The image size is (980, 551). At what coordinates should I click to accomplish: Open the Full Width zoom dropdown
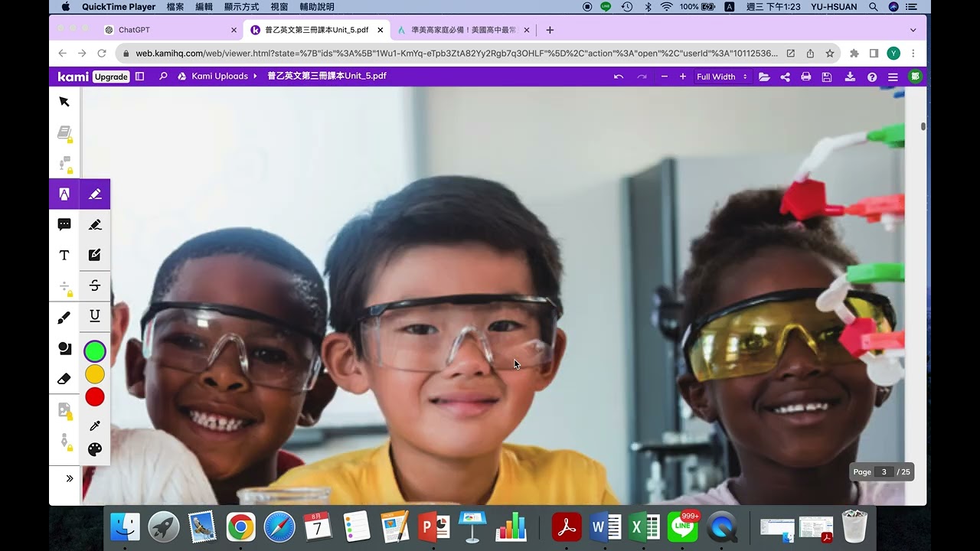point(721,77)
